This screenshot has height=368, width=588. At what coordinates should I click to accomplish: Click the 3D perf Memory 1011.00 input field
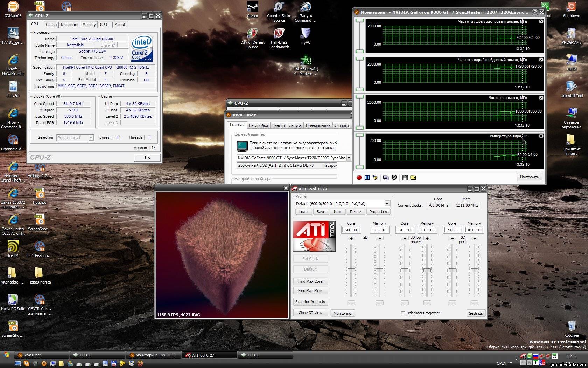(474, 230)
